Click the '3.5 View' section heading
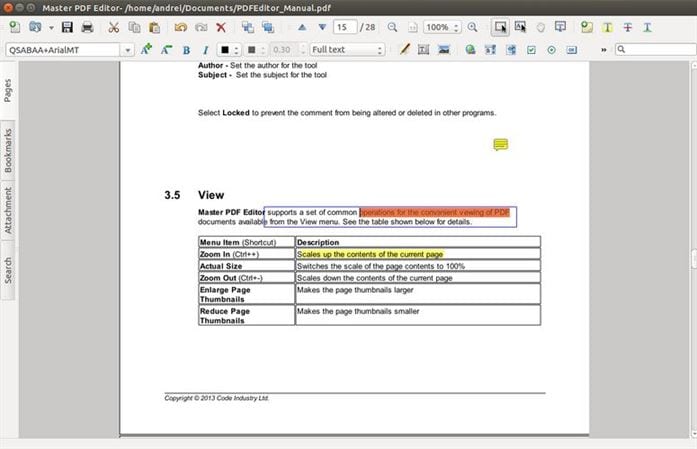The image size is (697, 449). [x=194, y=195]
